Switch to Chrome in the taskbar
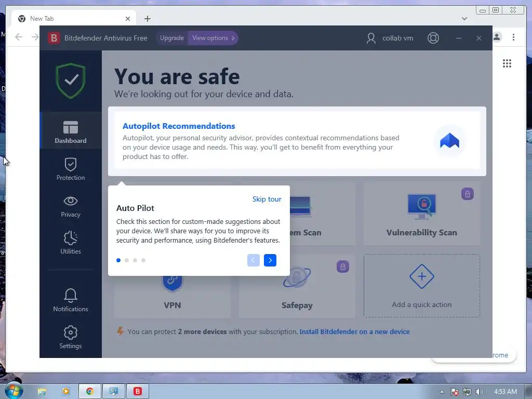This screenshot has height=399, width=532. coord(89,391)
